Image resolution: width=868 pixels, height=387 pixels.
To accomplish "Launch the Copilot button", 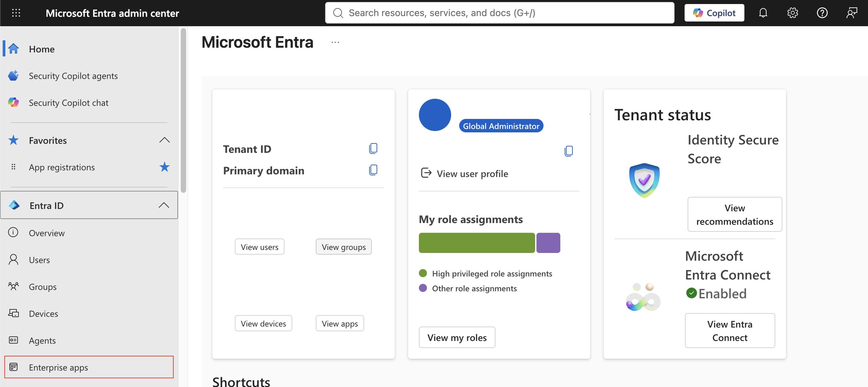I will click(714, 13).
